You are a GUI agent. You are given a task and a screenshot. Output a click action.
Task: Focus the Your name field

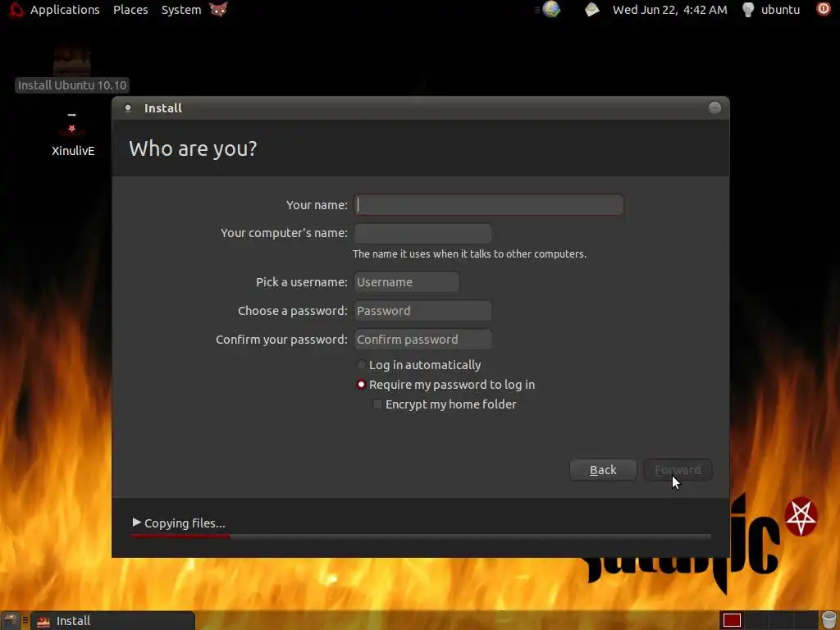point(489,204)
